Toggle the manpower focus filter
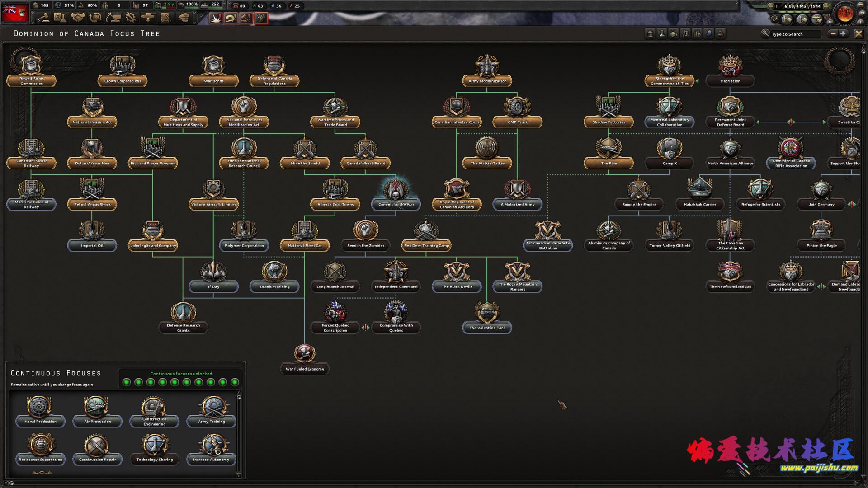The height and width of the screenshot is (488, 868). click(697, 33)
